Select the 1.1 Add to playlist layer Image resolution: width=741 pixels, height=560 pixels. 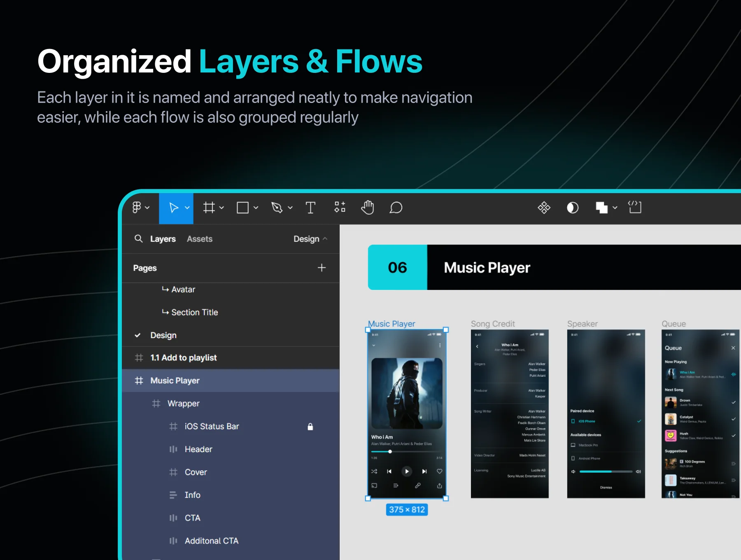pyautogui.click(x=231, y=358)
